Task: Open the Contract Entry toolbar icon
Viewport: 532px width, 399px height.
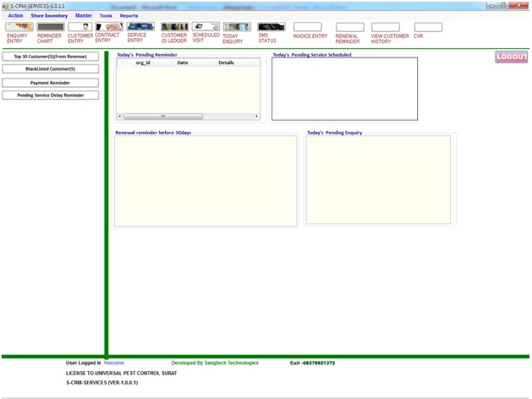Action: 109,27
